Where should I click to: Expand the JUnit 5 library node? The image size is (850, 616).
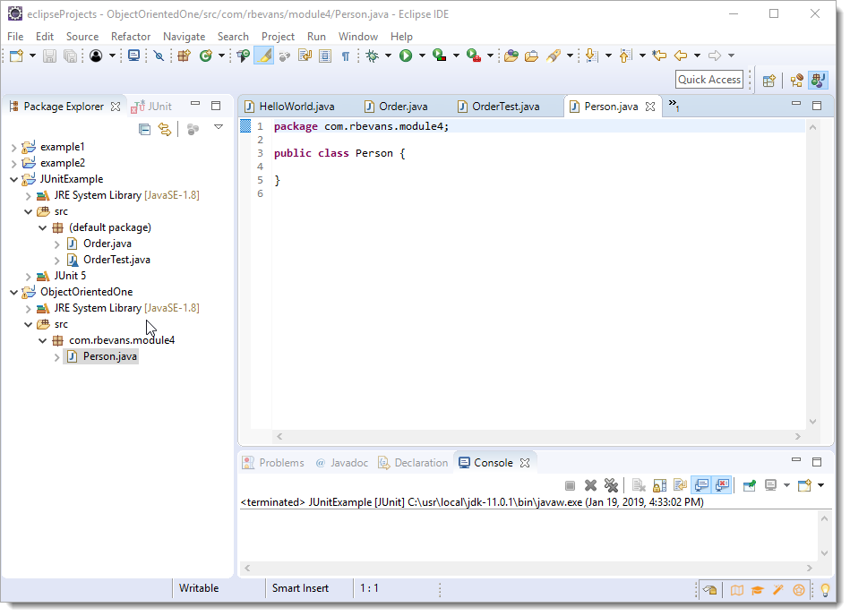click(28, 277)
